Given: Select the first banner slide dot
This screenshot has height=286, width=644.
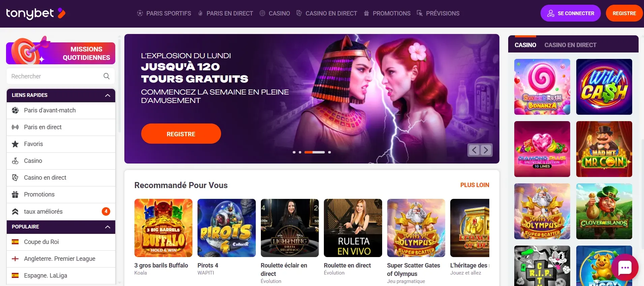Looking at the screenshot, I should tap(294, 152).
